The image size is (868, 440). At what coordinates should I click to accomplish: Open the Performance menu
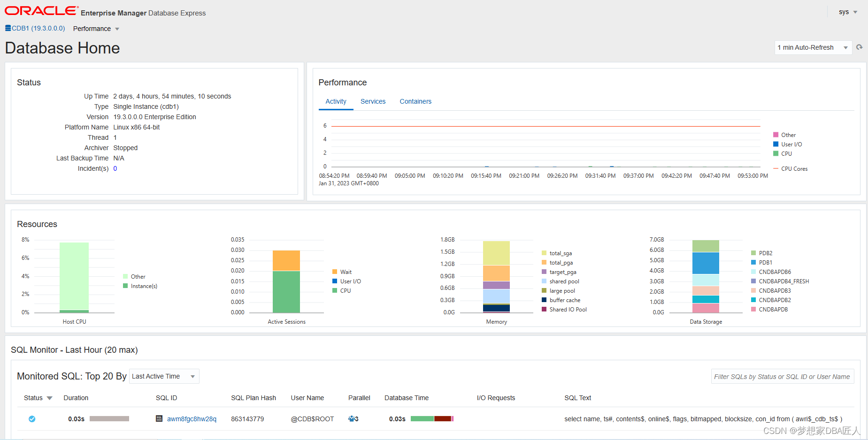click(96, 29)
